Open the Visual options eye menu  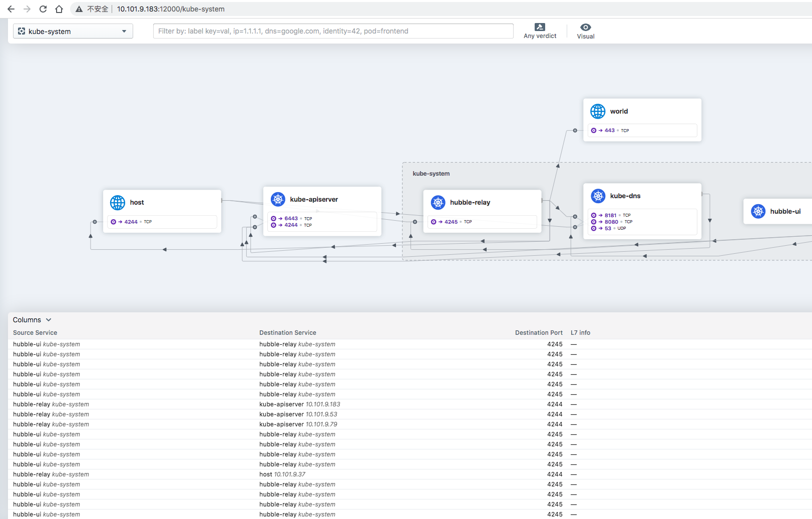pos(586,31)
